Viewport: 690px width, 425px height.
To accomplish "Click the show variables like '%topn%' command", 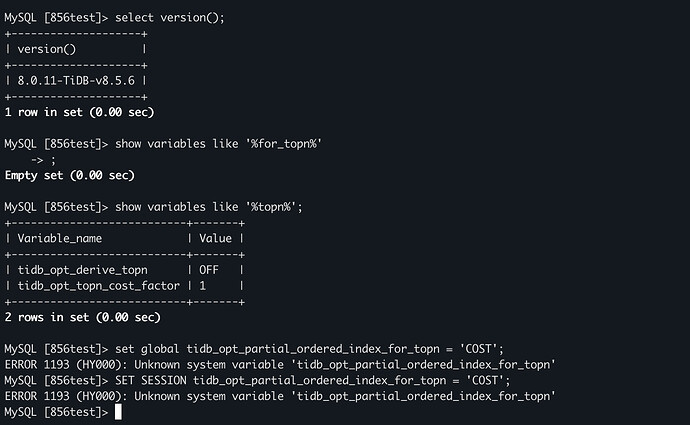I will (x=209, y=207).
